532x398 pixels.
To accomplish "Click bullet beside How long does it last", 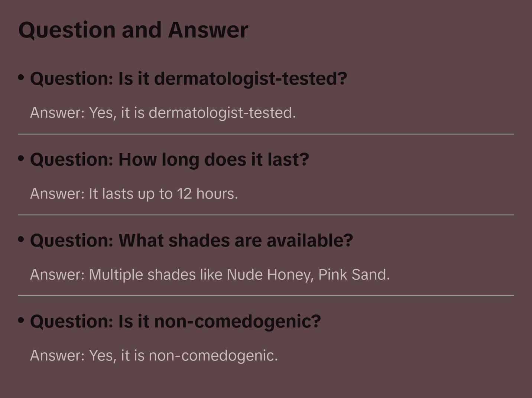I will click(21, 158).
